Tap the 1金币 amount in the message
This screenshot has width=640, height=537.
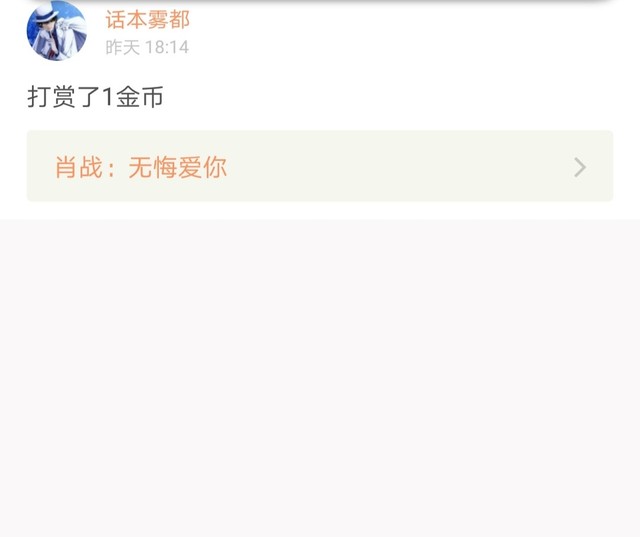[x=132, y=97]
